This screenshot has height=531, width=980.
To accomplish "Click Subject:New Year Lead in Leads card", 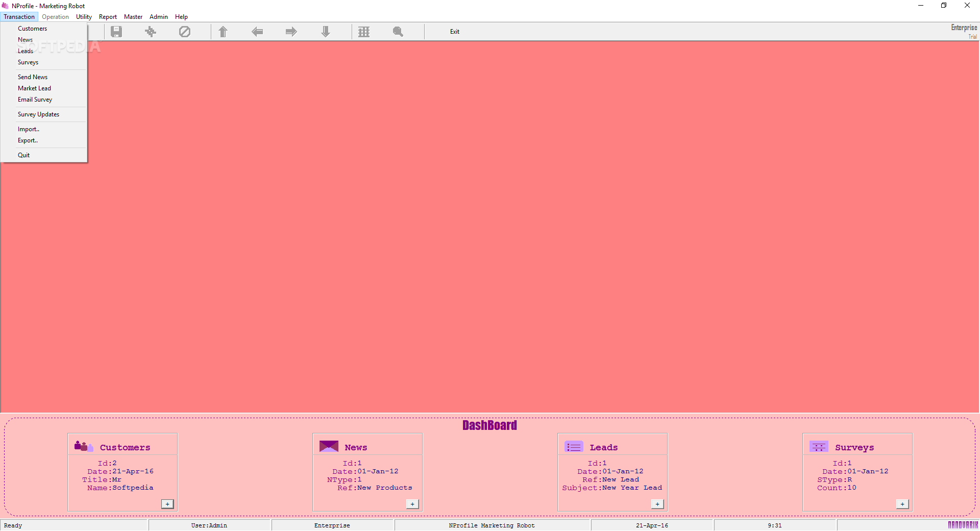I will (x=612, y=488).
